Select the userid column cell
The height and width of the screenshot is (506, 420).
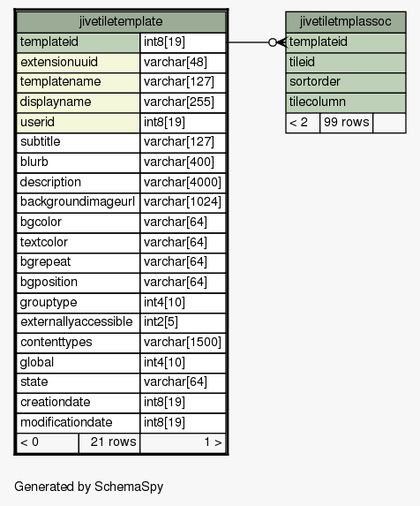point(79,122)
